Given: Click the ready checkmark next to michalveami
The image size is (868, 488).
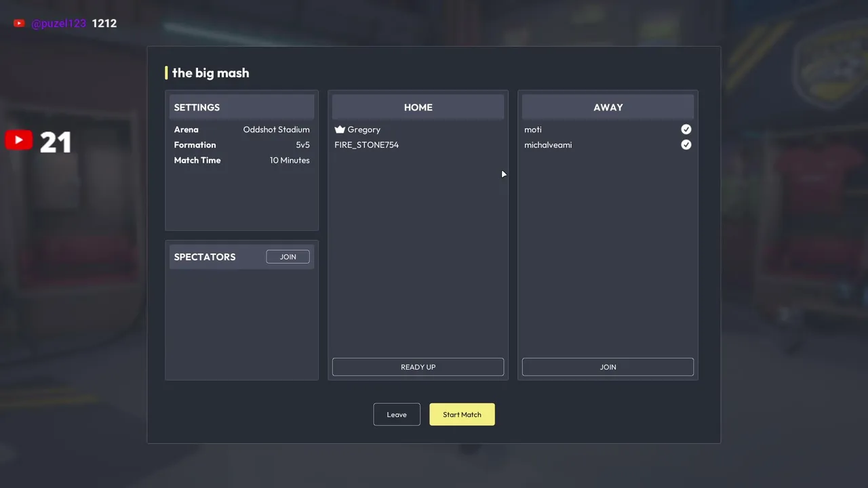Looking at the screenshot, I should (686, 145).
